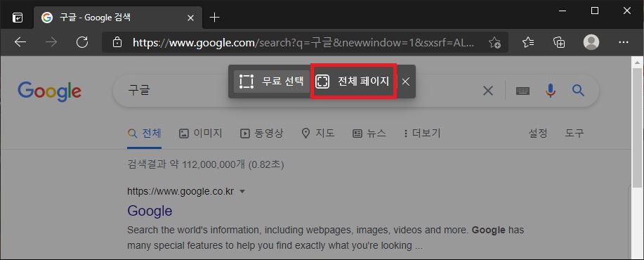The height and width of the screenshot is (260, 644).
Task: Expand dropdown arrow next to google.co.kr
Action: 242,191
